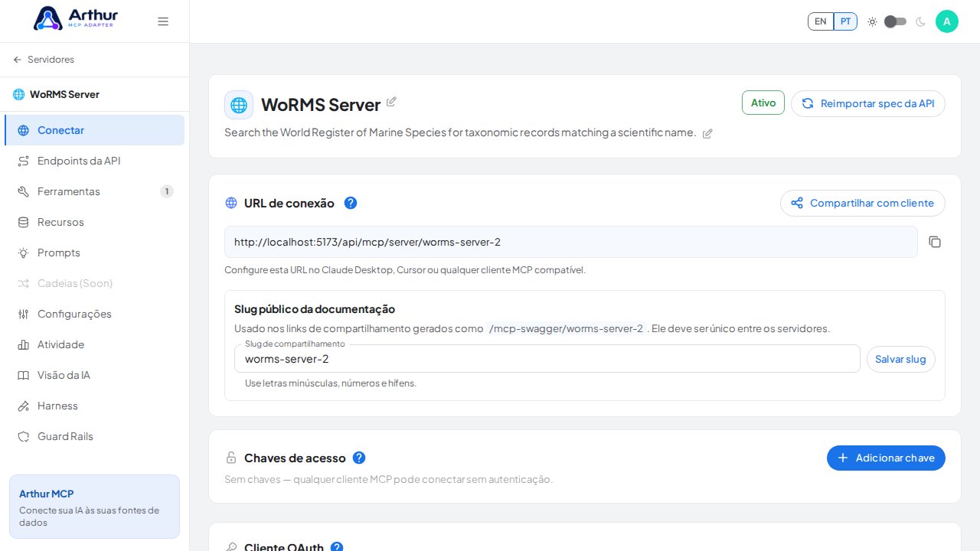Copy the connection URL

[x=935, y=242]
